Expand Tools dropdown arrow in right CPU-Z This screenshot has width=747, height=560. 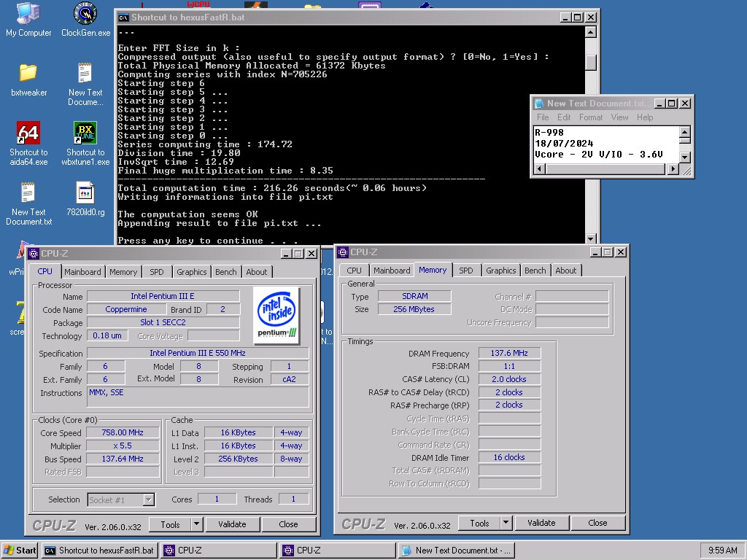pyautogui.click(x=506, y=524)
